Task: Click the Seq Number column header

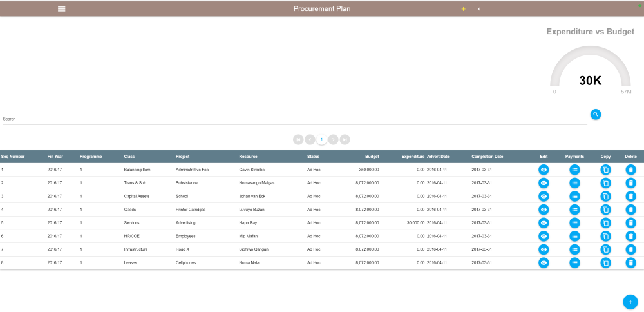Action: click(13, 157)
